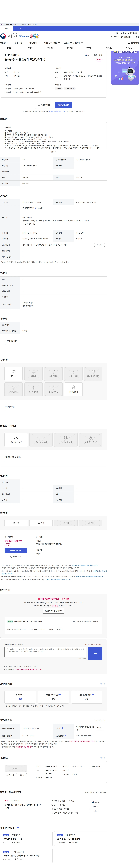Open recommended job [주5일]식품 생산직 모집
This screenshot has width=139, height=868.
pyautogui.click(x=12, y=839)
